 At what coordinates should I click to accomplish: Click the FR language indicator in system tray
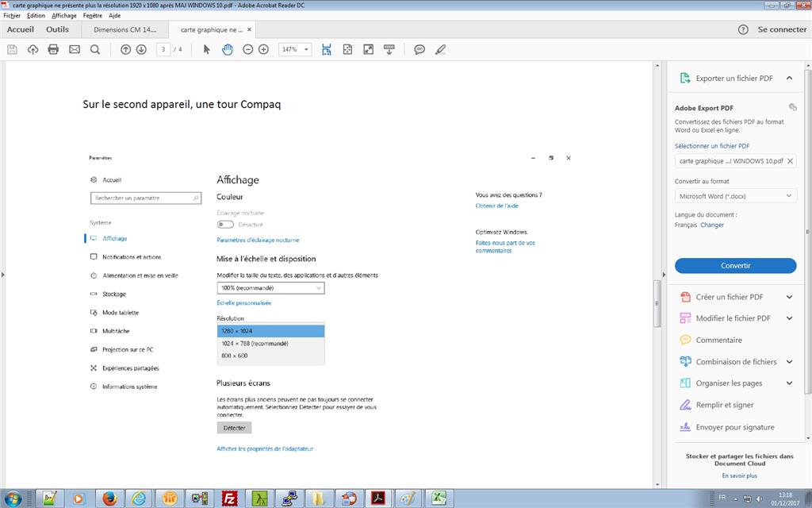pyautogui.click(x=722, y=498)
